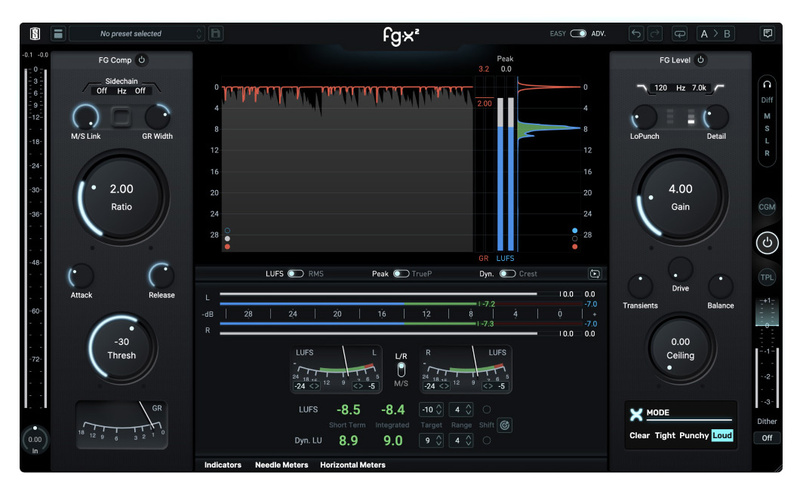Click the low-cut filter shape icon

click(x=642, y=88)
